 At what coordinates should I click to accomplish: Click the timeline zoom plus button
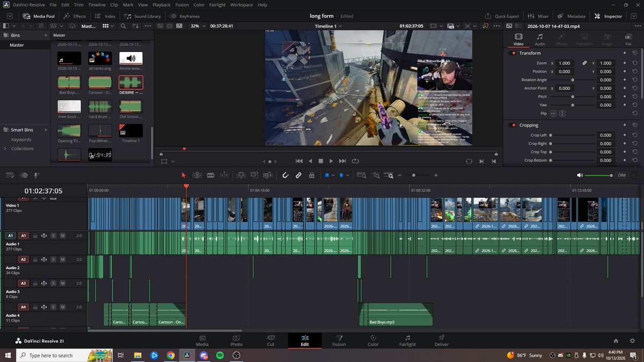436,175
